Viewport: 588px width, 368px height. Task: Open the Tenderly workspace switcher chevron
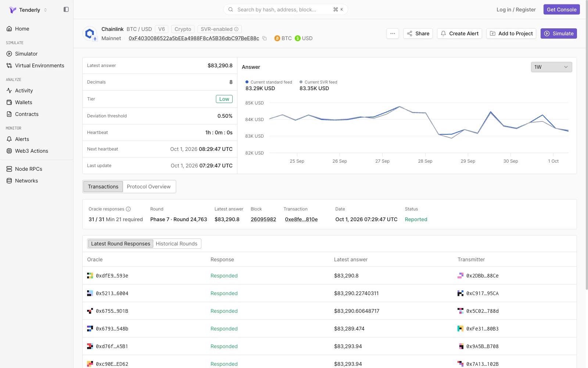46,10
